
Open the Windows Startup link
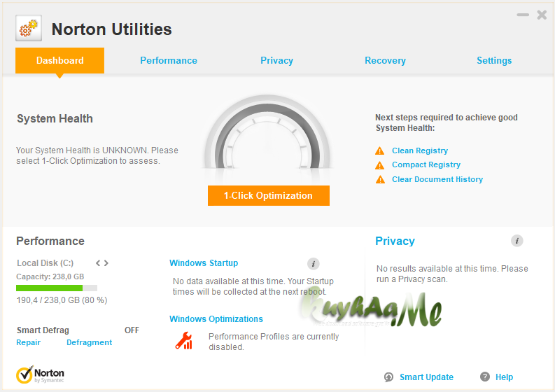(204, 263)
